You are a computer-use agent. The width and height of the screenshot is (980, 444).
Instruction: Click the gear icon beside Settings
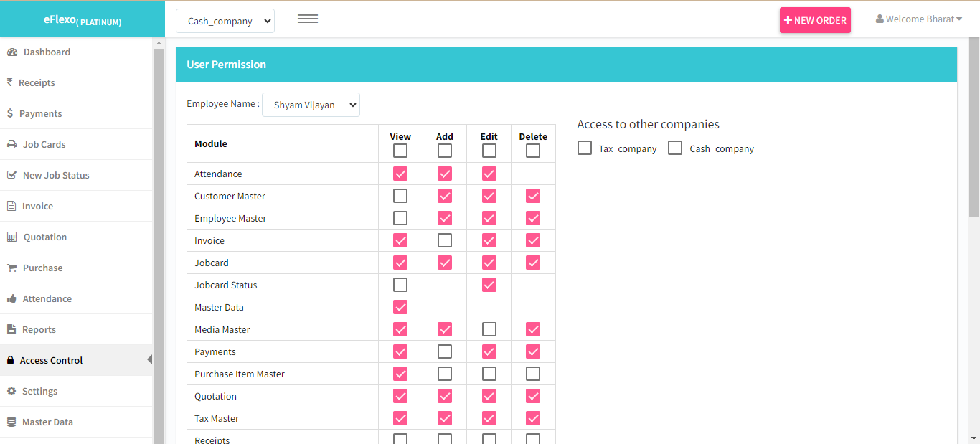pos(11,391)
